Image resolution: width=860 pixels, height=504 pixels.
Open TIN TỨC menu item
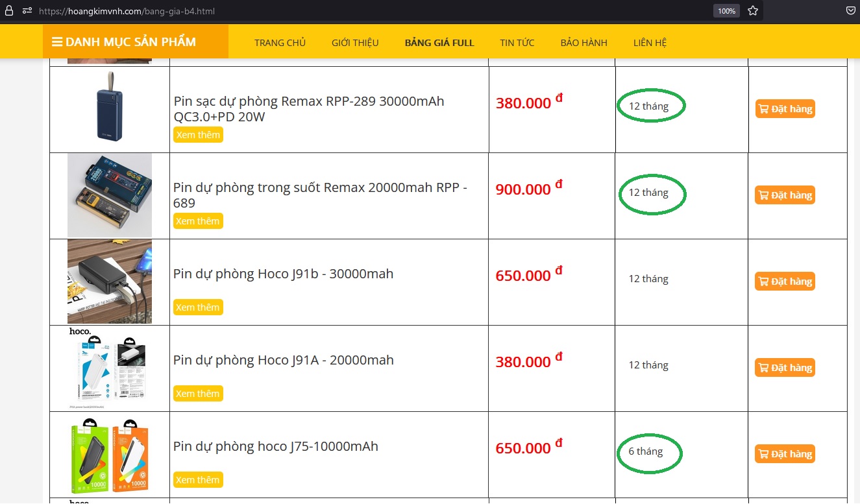point(517,43)
